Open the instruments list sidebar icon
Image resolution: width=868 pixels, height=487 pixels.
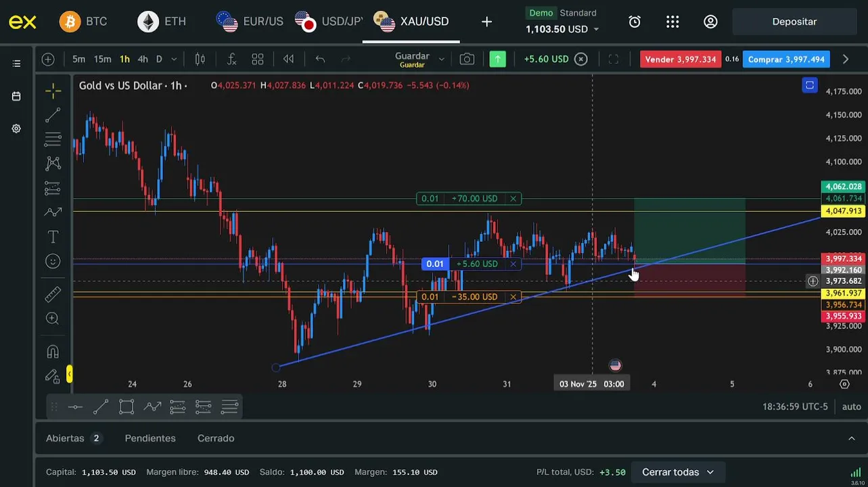pyautogui.click(x=16, y=64)
